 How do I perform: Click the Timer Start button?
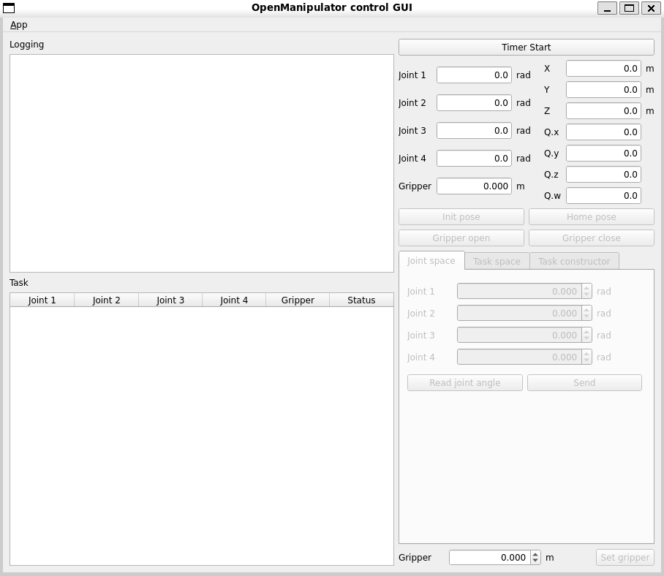click(526, 47)
